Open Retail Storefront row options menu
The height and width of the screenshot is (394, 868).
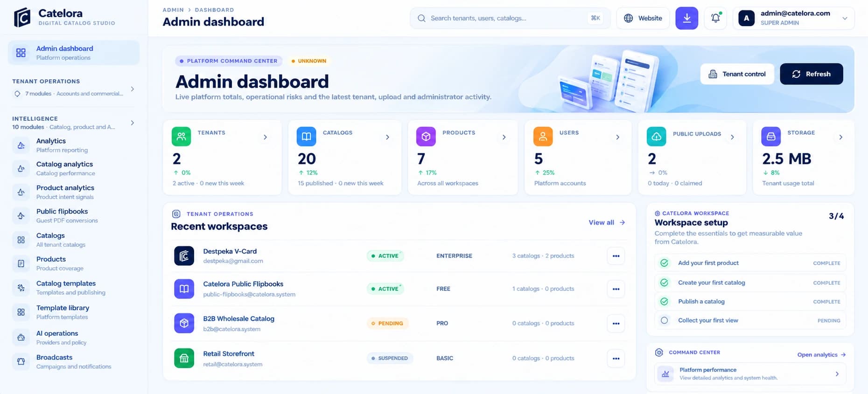616,359
